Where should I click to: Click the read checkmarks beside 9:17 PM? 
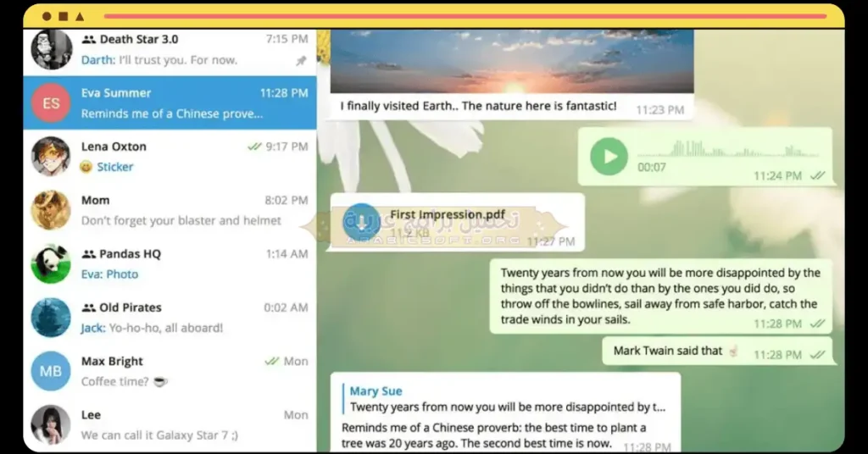click(x=254, y=147)
